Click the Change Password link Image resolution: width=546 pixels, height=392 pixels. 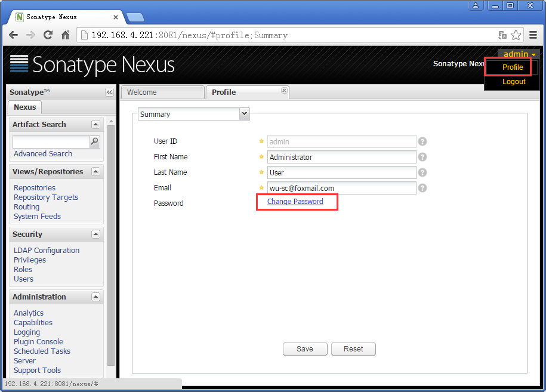click(295, 202)
